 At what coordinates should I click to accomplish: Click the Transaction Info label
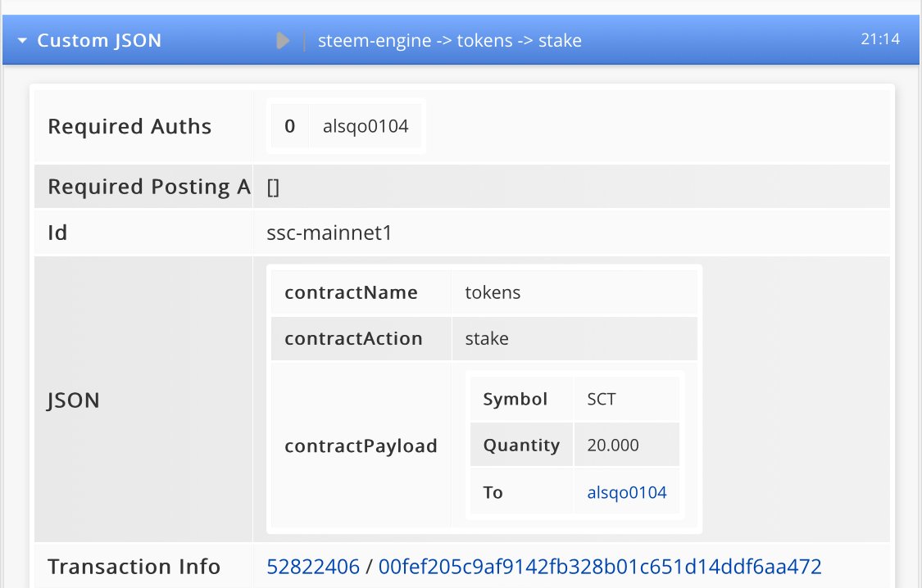(x=134, y=566)
